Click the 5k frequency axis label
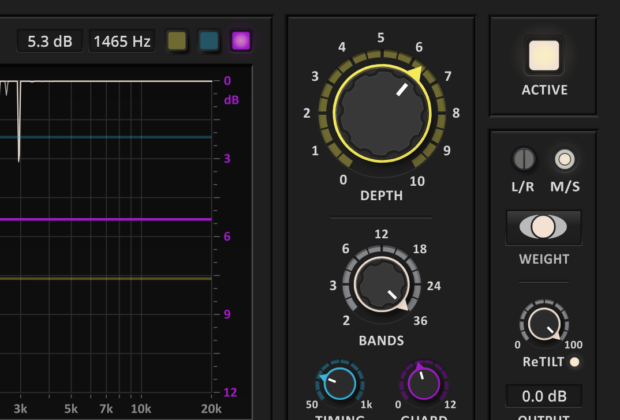 [x=71, y=409]
